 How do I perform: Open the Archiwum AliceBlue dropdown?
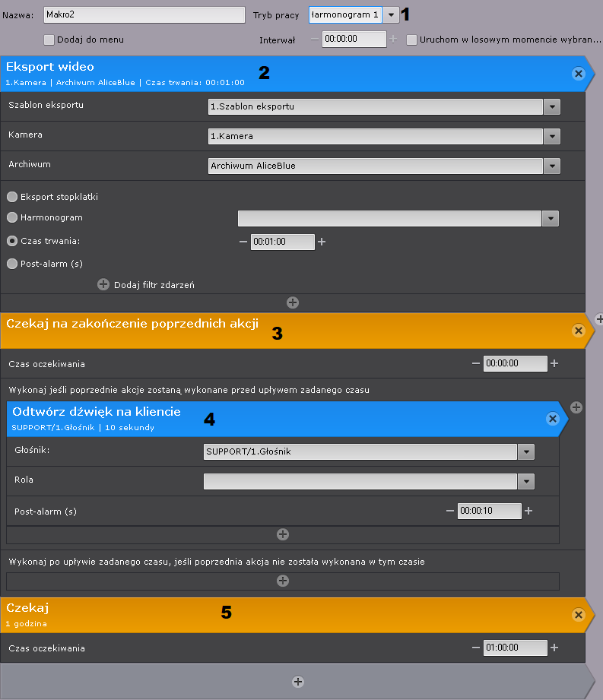[552, 166]
